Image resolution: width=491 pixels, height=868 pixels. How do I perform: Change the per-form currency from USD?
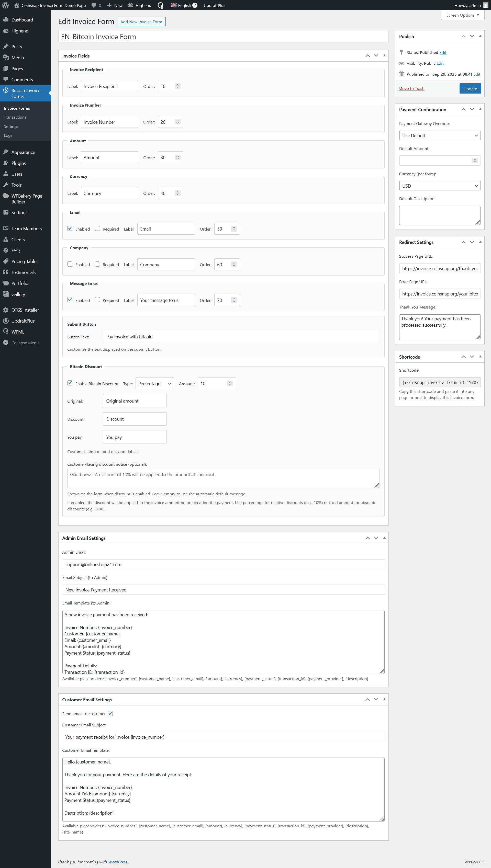tap(440, 186)
